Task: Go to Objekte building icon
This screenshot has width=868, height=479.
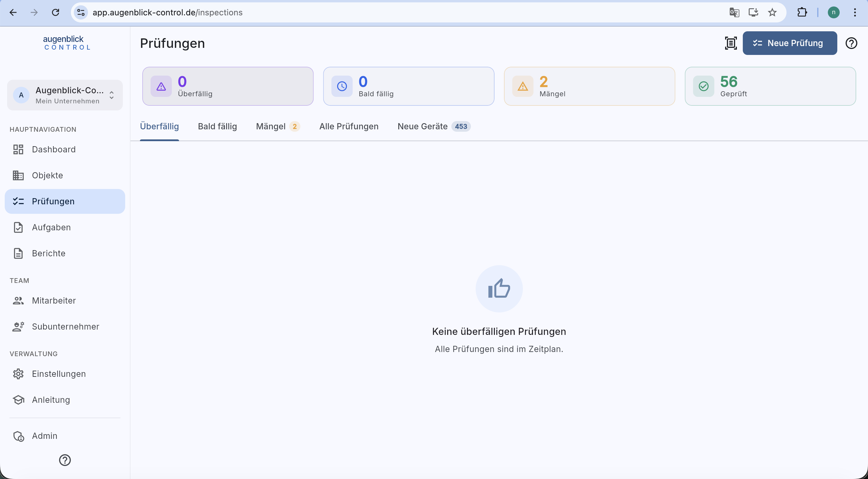Action: pyautogui.click(x=18, y=175)
